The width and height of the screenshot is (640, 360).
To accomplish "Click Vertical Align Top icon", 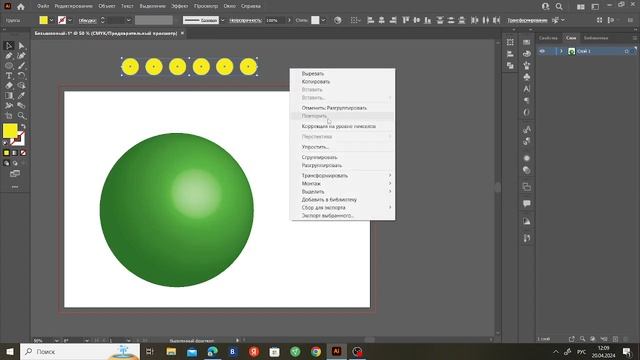I will [406, 20].
